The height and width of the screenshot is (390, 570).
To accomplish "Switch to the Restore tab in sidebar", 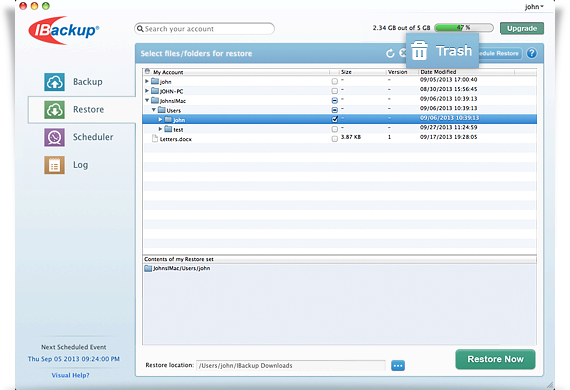I will pos(82,110).
